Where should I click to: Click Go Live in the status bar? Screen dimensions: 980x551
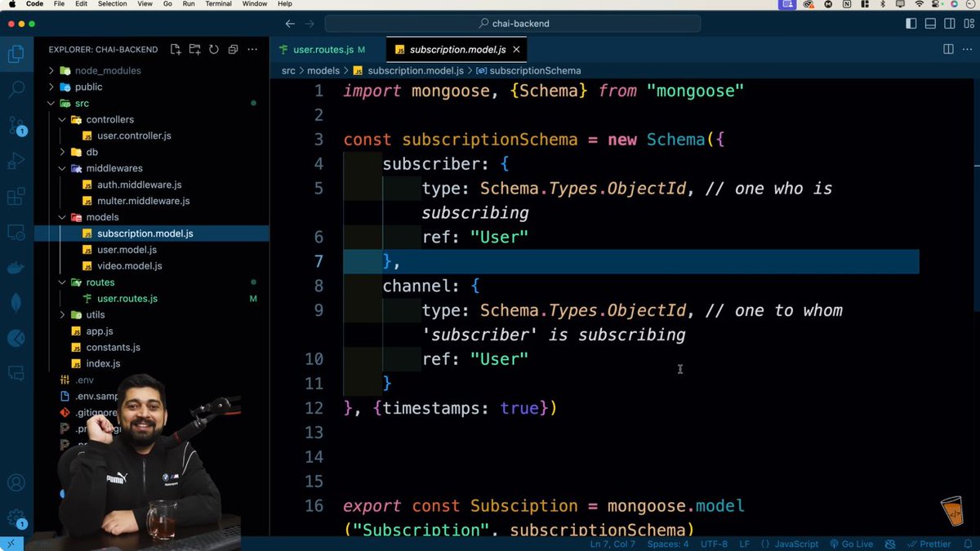[x=852, y=544]
